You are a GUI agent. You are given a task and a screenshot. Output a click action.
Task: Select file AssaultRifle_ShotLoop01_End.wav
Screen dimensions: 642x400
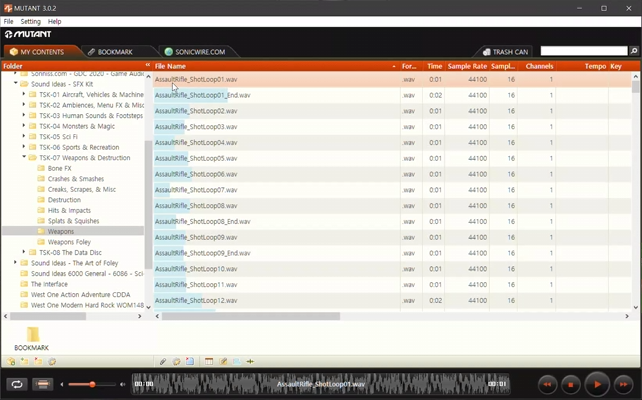tap(392, 95)
